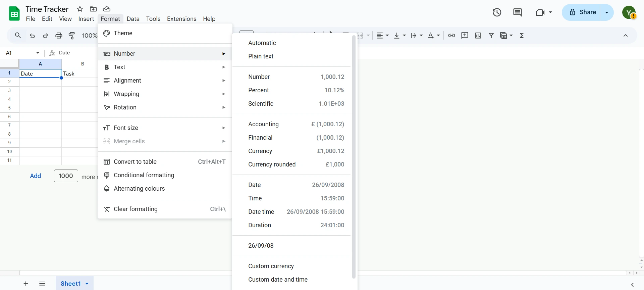Select cell B1 containing Task
The image size is (644, 290).
[80, 74]
